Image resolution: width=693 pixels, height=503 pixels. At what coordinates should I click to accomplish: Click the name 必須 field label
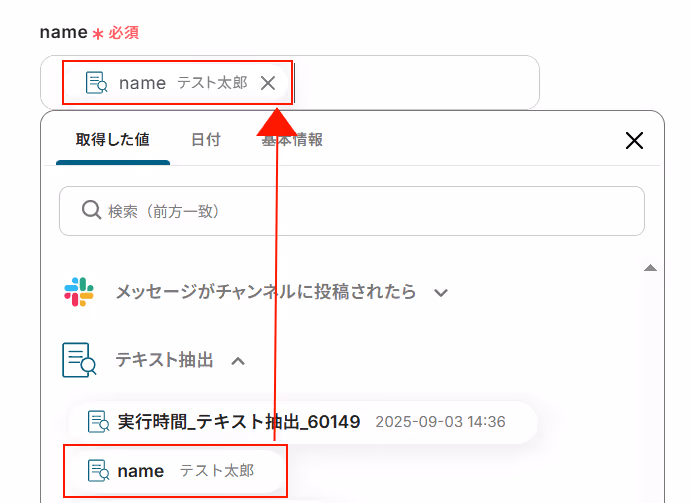tap(90, 32)
